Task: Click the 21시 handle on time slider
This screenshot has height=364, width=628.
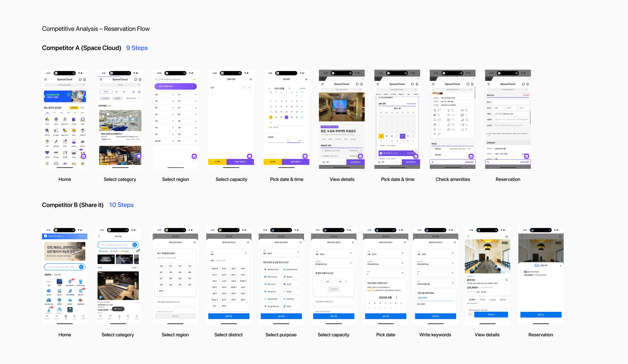Action: pyautogui.click(x=300, y=142)
